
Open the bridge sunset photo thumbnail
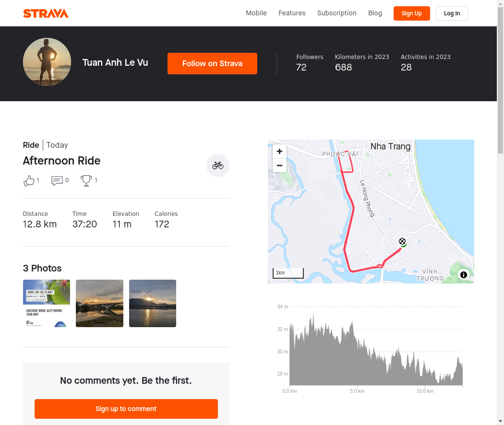[99, 303]
